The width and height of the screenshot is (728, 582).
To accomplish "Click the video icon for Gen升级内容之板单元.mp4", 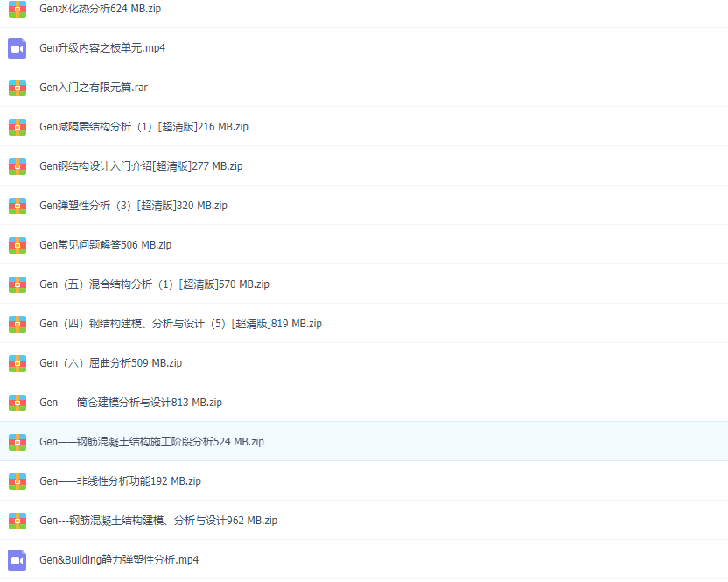I will (x=17, y=48).
